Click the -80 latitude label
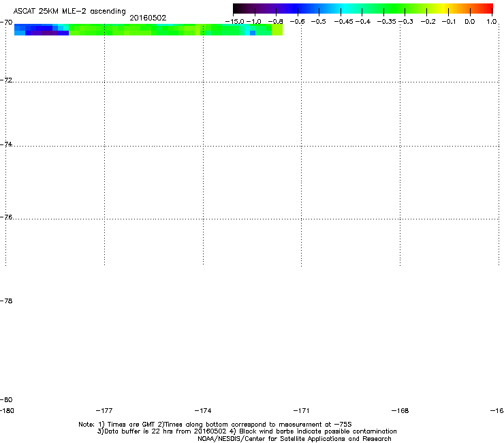 6,399
